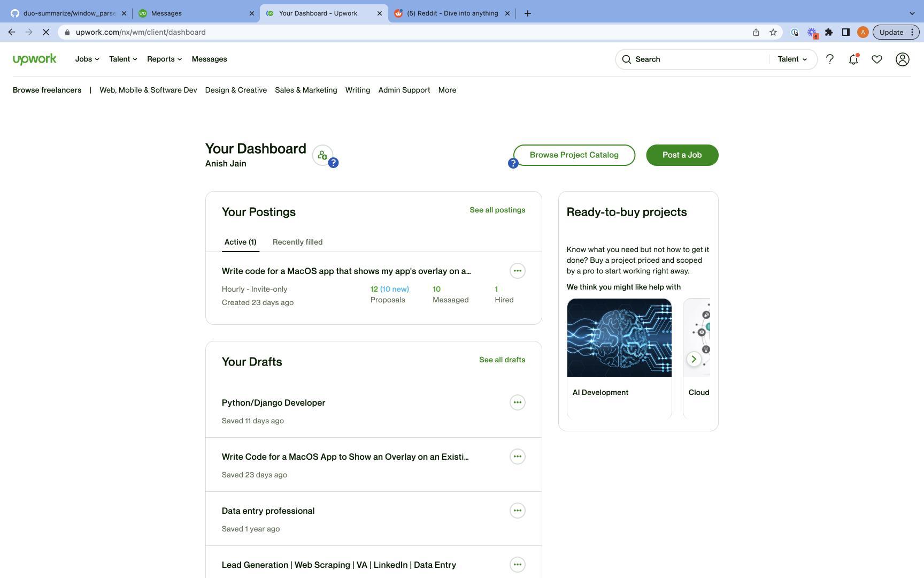
Task: Click the Chrome Update button
Action: pos(896,32)
